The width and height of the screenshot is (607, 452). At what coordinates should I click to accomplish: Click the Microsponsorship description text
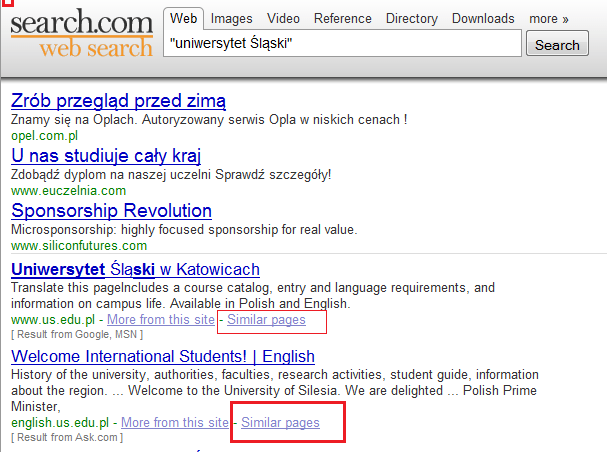click(184, 230)
